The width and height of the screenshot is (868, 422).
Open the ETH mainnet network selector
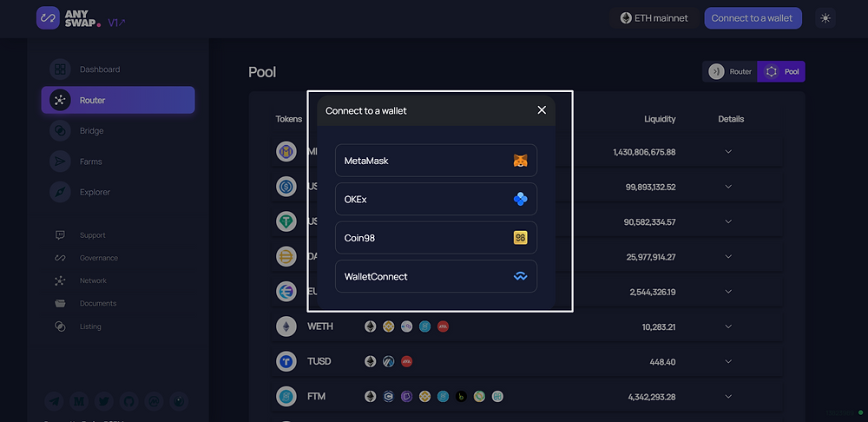click(x=654, y=18)
